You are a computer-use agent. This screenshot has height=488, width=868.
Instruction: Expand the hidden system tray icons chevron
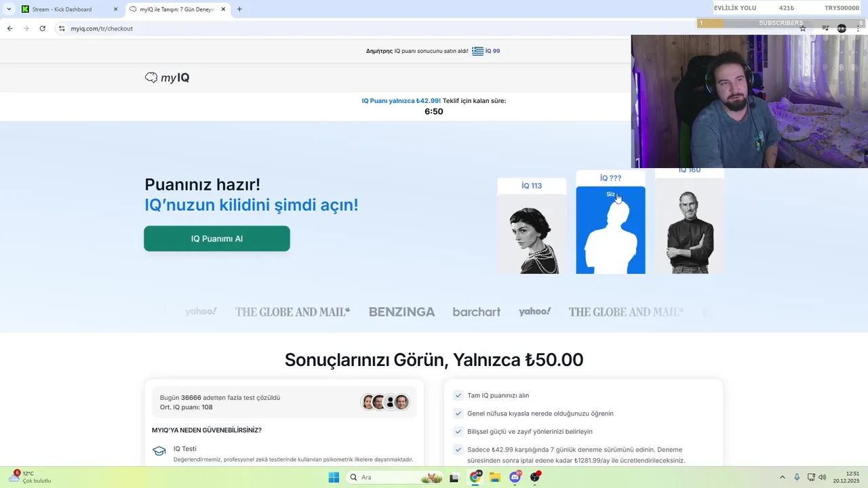(x=782, y=477)
